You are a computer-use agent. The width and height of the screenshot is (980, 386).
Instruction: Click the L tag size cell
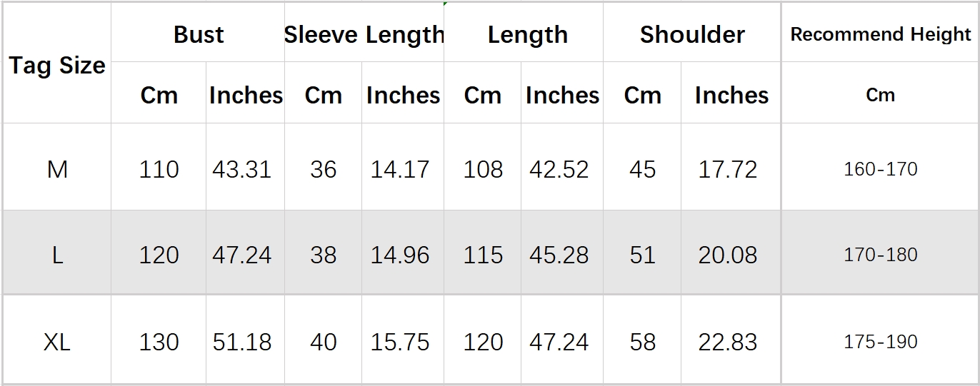[57, 255]
